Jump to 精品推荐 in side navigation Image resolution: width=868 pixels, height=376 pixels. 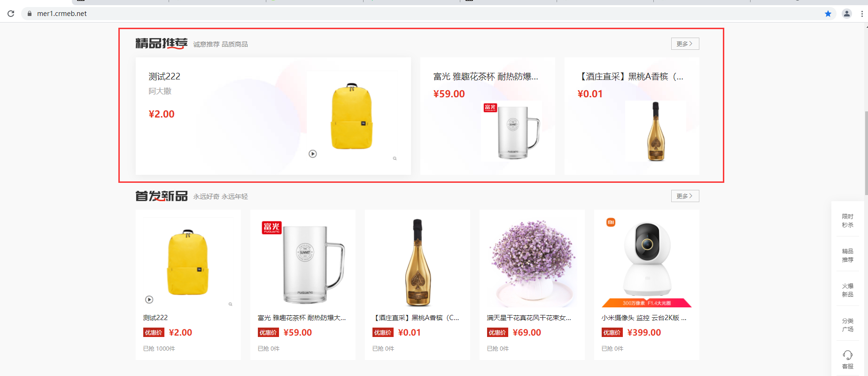[x=848, y=255]
